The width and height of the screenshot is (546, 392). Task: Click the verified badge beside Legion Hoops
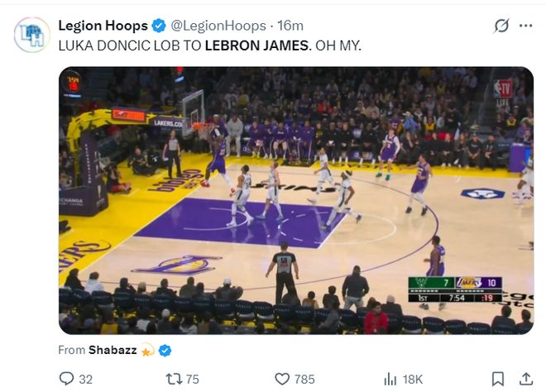(x=160, y=26)
